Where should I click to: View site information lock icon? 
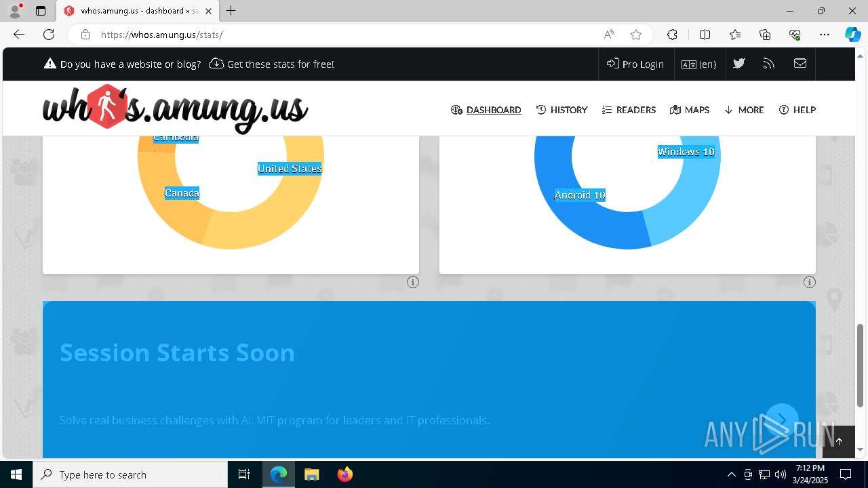click(x=85, y=35)
